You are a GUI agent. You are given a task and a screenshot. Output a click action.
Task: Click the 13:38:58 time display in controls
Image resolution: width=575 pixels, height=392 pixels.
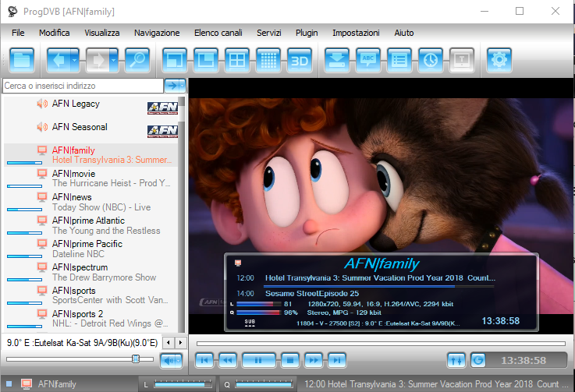point(524,361)
